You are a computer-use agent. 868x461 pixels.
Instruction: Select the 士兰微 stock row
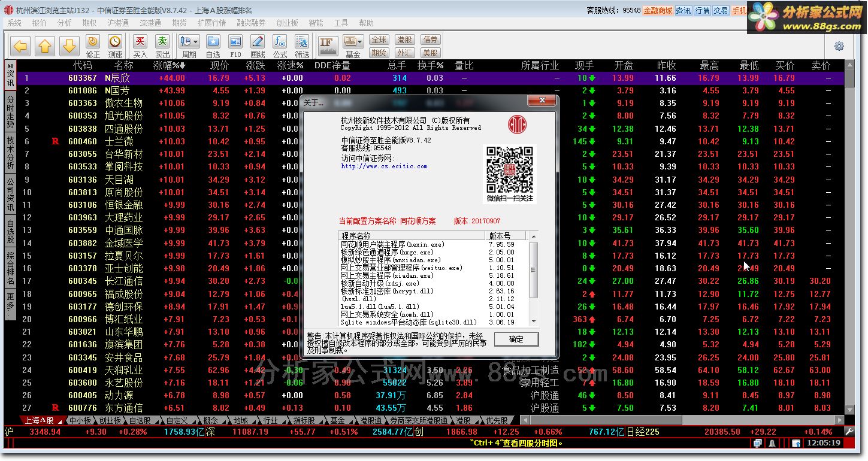coord(430,141)
